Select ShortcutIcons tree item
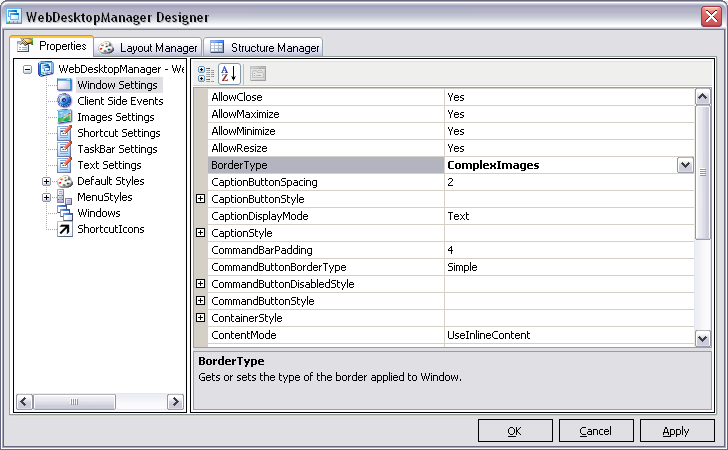 click(x=110, y=229)
